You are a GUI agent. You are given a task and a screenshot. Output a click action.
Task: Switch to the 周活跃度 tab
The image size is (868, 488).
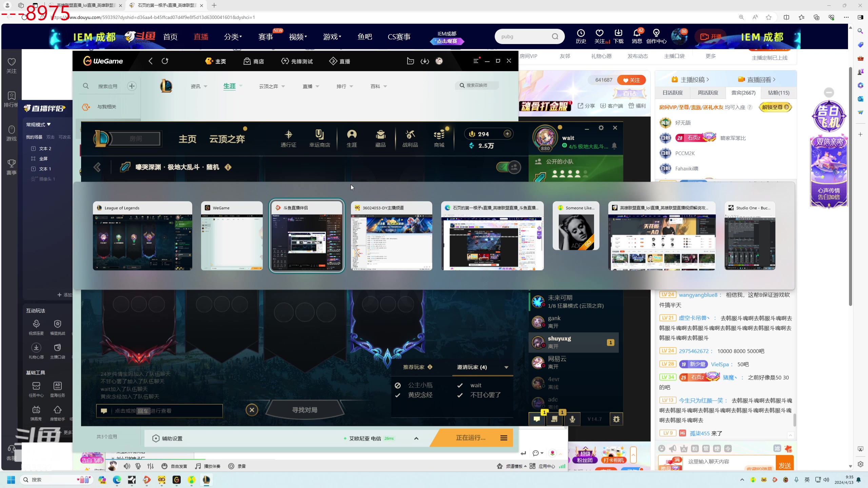click(708, 93)
